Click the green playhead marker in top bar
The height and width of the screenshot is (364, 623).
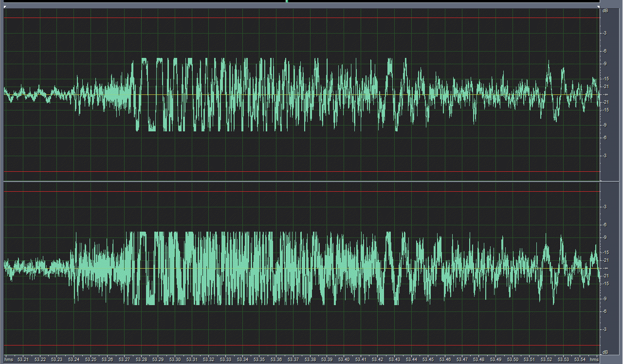287,1
